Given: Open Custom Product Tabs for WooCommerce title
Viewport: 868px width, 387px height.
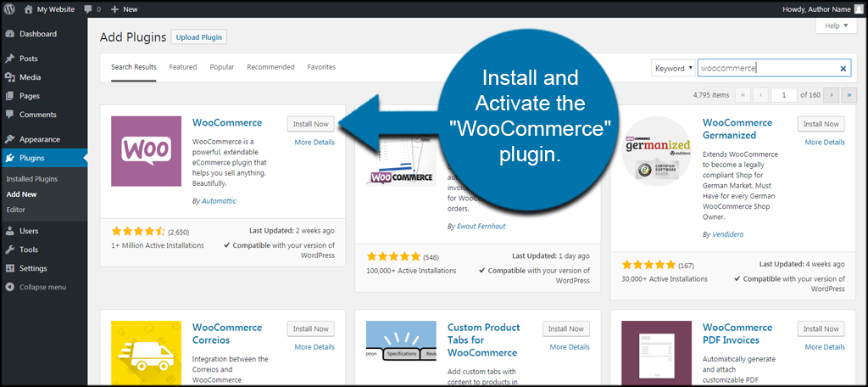Looking at the screenshot, I should tap(484, 339).
